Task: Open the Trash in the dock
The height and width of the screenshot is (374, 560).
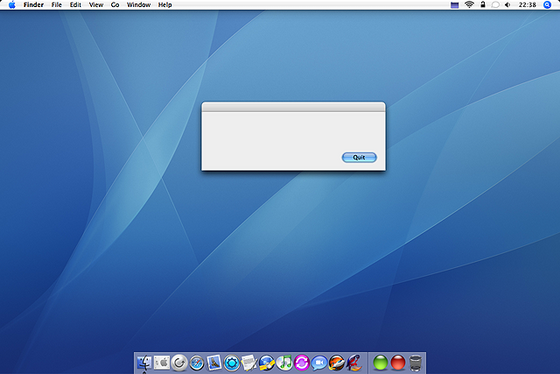Action: pos(415,363)
